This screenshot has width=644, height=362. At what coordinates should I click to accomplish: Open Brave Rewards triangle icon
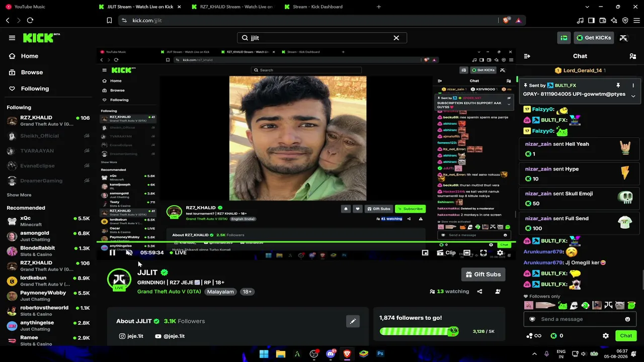tap(519, 20)
